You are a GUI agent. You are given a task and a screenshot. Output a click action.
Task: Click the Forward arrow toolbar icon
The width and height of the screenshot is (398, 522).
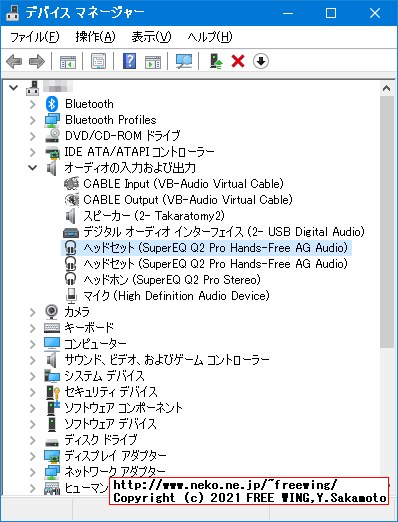pos(37,62)
